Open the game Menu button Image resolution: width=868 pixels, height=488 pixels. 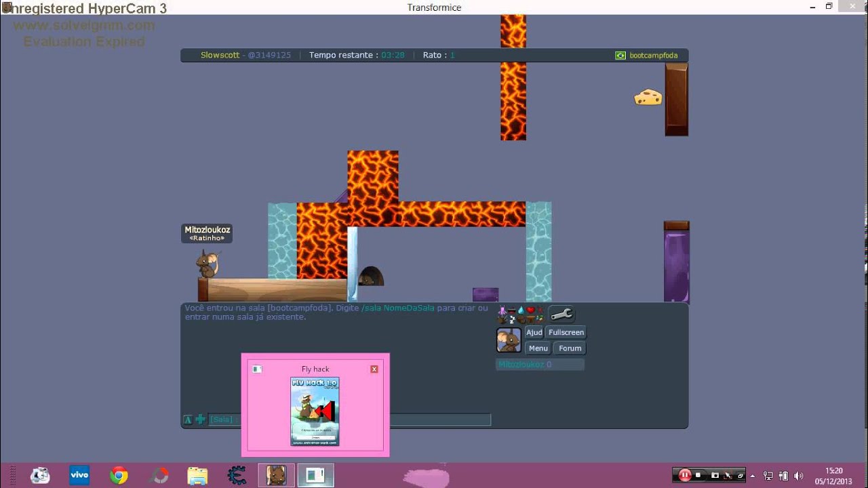538,348
